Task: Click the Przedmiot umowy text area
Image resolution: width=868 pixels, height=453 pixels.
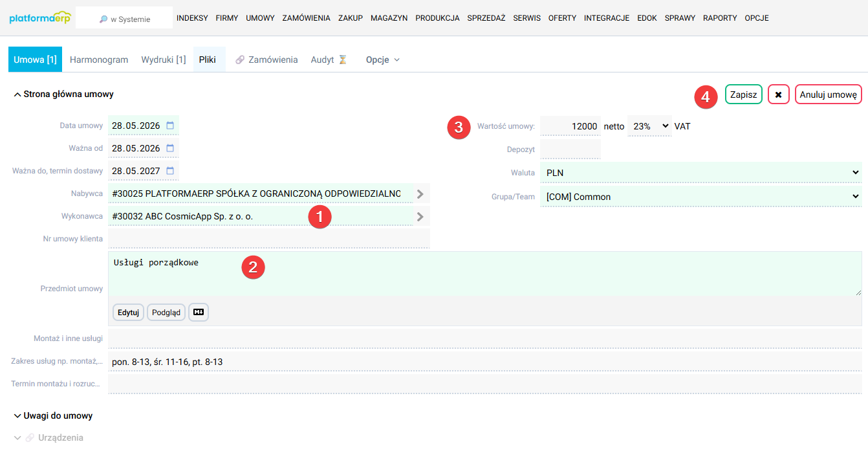Action: pyautogui.click(x=485, y=274)
